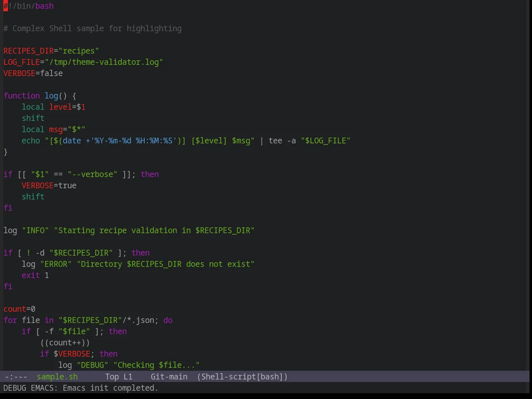
Task: Click the do keyword
Action: (x=168, y=320)
